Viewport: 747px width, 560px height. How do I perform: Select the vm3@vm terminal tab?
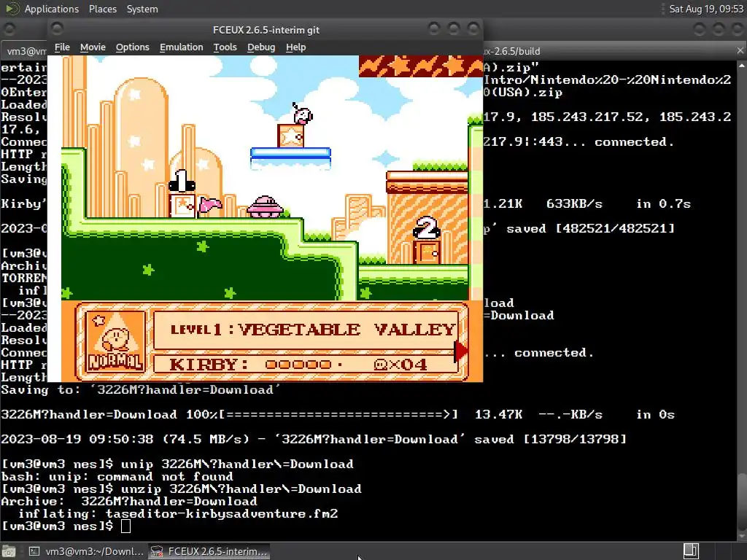tap(26, 51)
